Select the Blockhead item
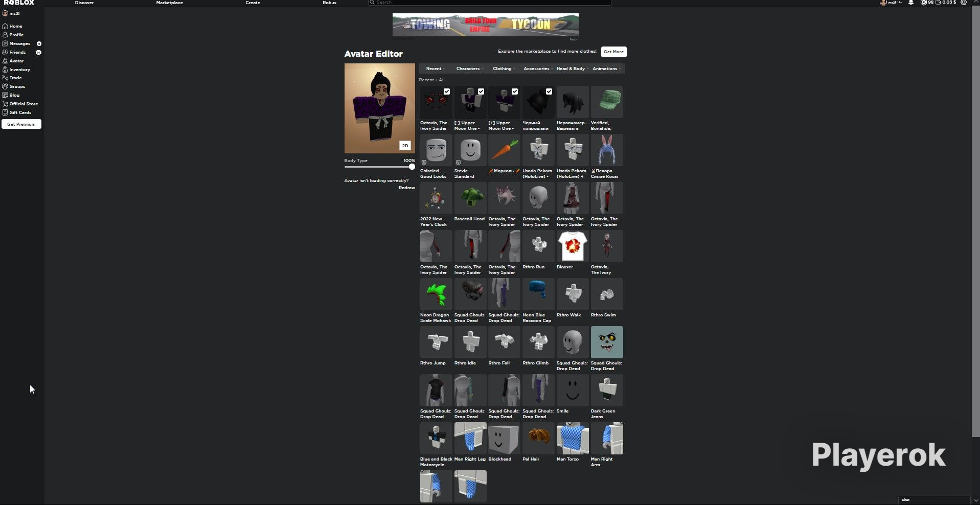 click(505, 439)
